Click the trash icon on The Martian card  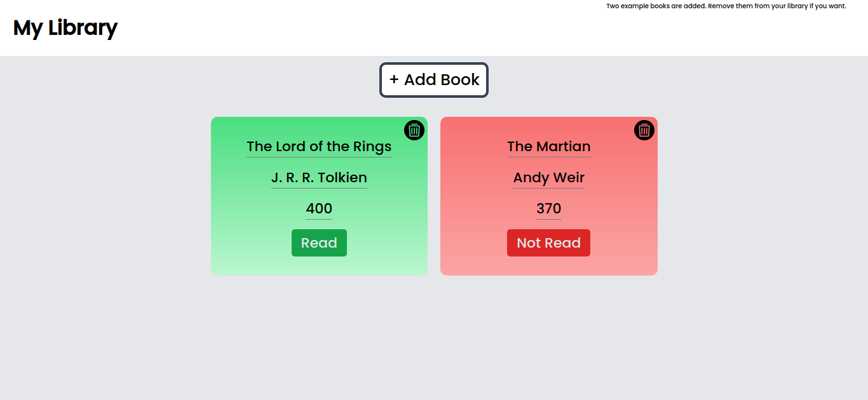pos(644,130)
